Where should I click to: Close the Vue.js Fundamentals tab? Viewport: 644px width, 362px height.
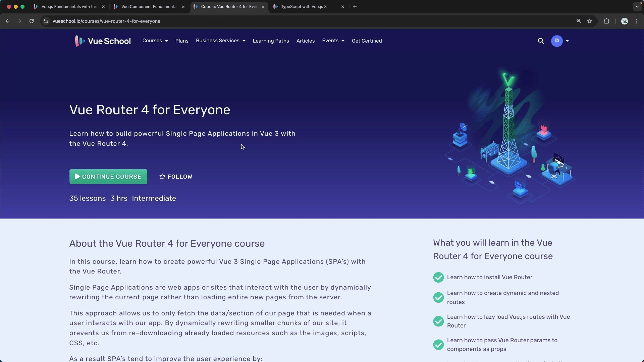pyautogui.click(x=103, y=7)
